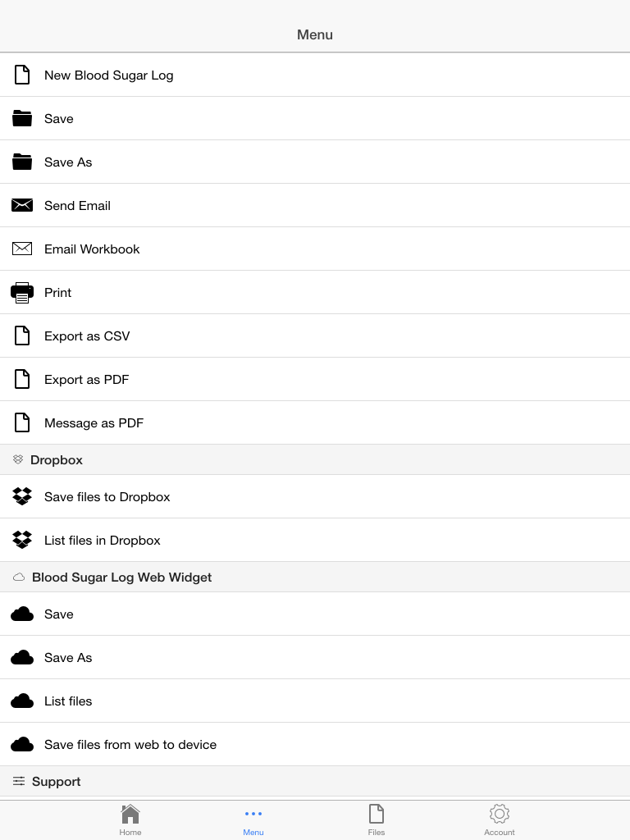630x840 pixels.
Task: Select Message as PDF
Action: (315, 422)
